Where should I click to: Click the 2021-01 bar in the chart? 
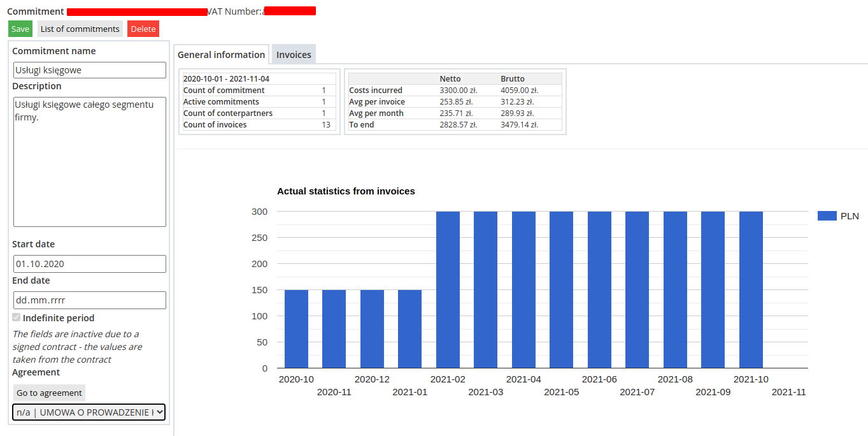coord(410,329)
